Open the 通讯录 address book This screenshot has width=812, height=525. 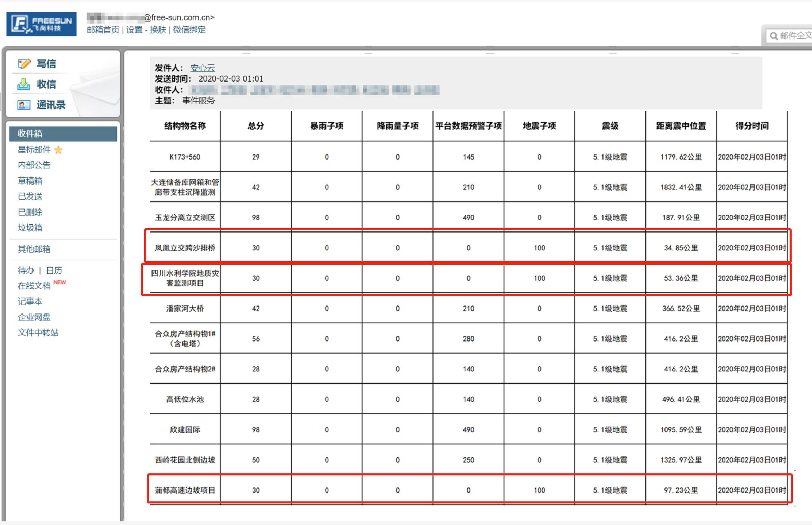tap(51, 105)
